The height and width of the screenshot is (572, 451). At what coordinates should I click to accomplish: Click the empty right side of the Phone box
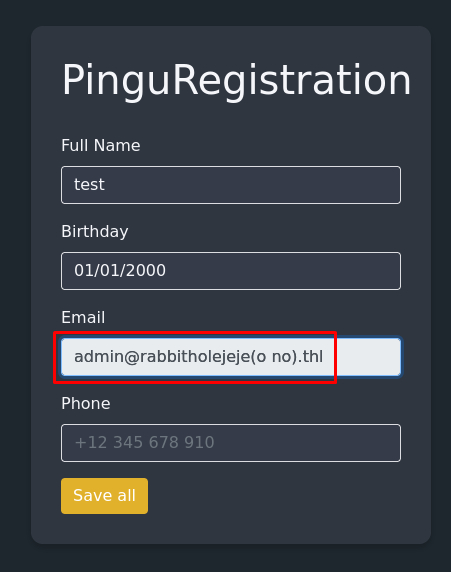pos(310,443)
